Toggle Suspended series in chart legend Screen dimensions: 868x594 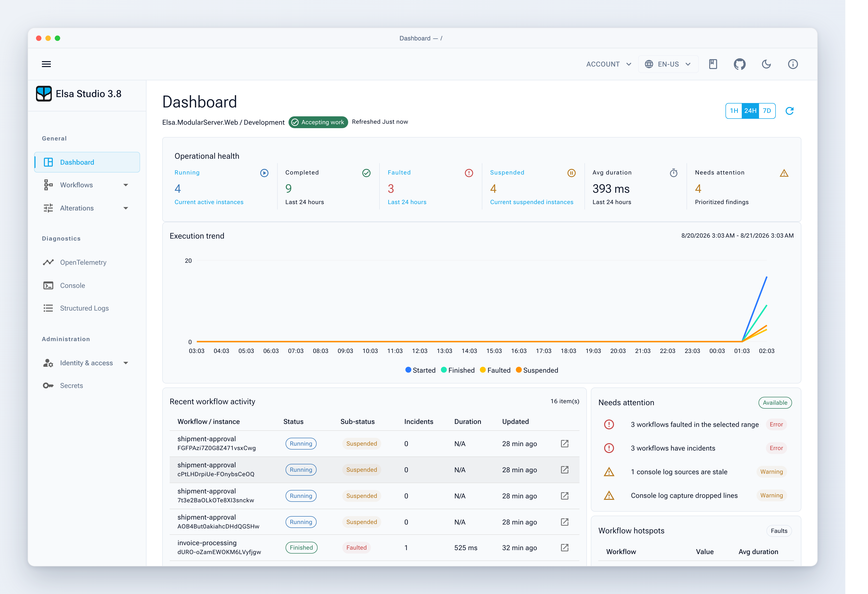[537, 370]
